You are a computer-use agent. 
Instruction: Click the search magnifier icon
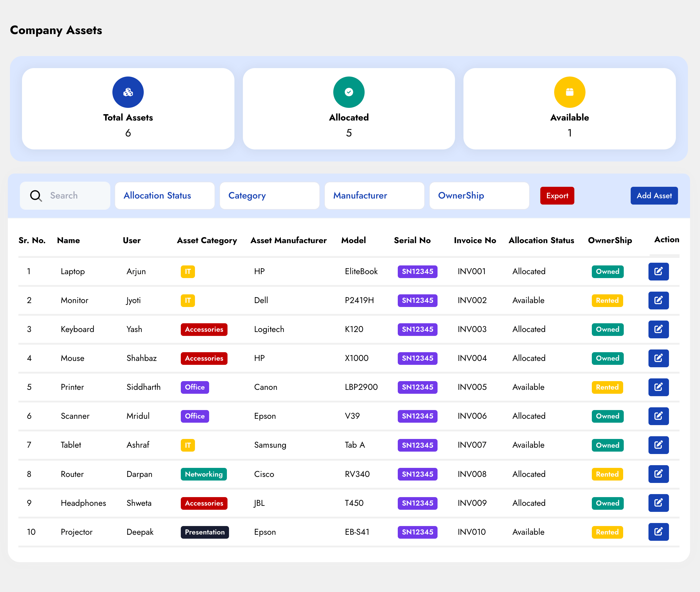tap(36, 196)
